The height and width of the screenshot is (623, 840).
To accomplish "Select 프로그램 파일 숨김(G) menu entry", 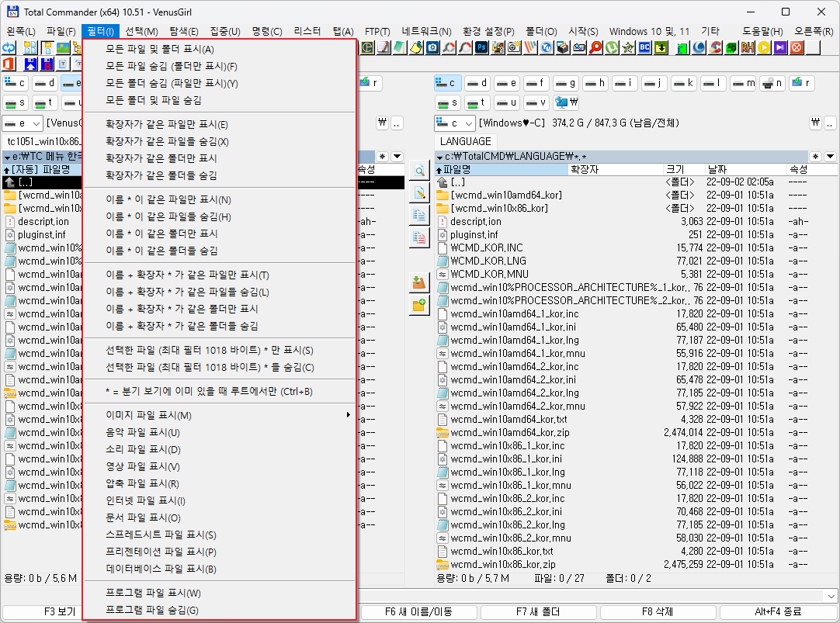I will point(220,610).
